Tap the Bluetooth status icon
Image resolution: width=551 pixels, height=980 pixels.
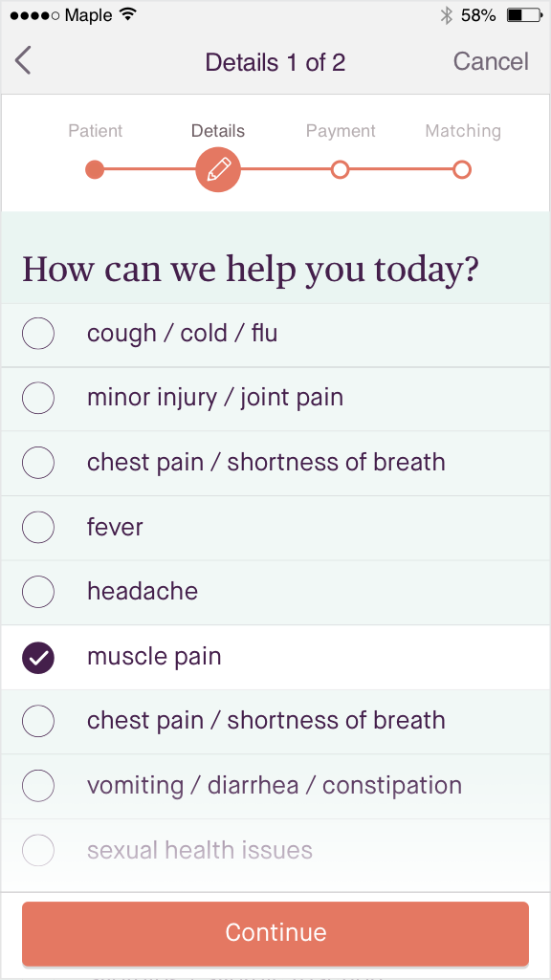pos(446,15)
